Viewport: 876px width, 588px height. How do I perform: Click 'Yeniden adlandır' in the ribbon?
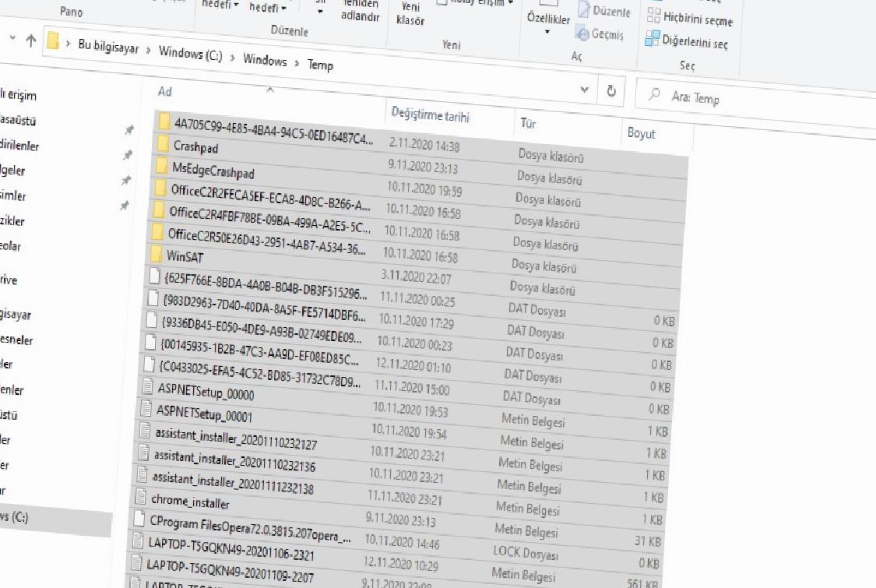pos(361,10)
